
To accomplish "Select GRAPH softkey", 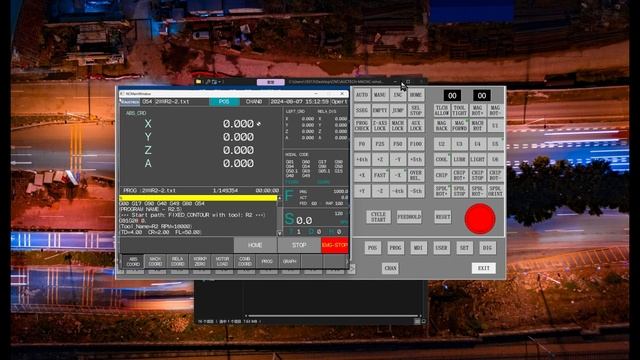I will pos(289,261).
